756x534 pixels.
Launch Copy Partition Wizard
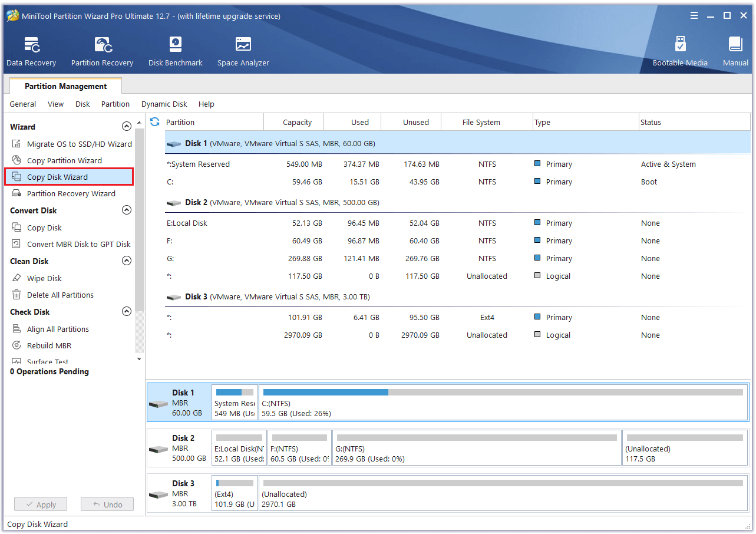64,160
